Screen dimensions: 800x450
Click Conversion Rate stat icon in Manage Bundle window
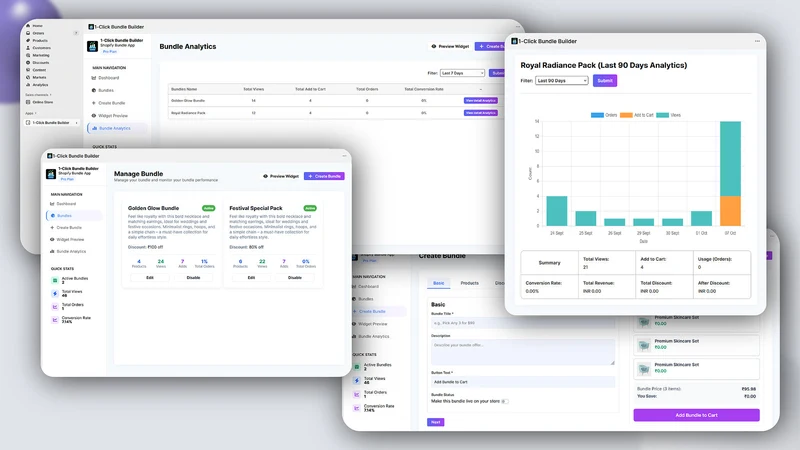55,320
